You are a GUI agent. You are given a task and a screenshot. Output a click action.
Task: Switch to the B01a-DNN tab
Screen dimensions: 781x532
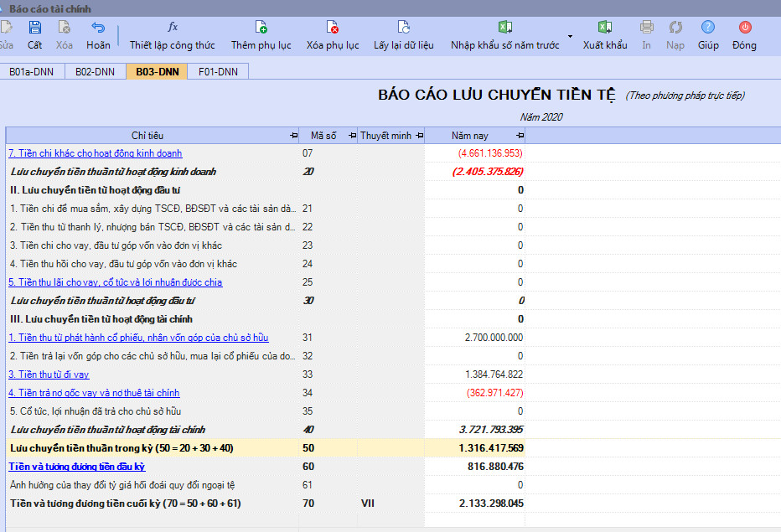(x=31, y=72)
